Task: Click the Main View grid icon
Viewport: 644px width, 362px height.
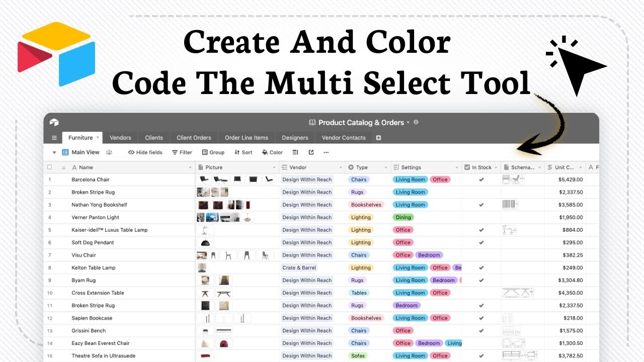Action: pyautogui.click(x=65, y=152)
